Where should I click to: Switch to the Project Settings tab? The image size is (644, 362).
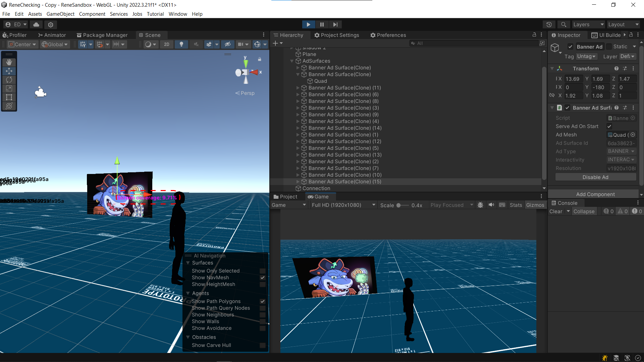[x=337, y=35]
